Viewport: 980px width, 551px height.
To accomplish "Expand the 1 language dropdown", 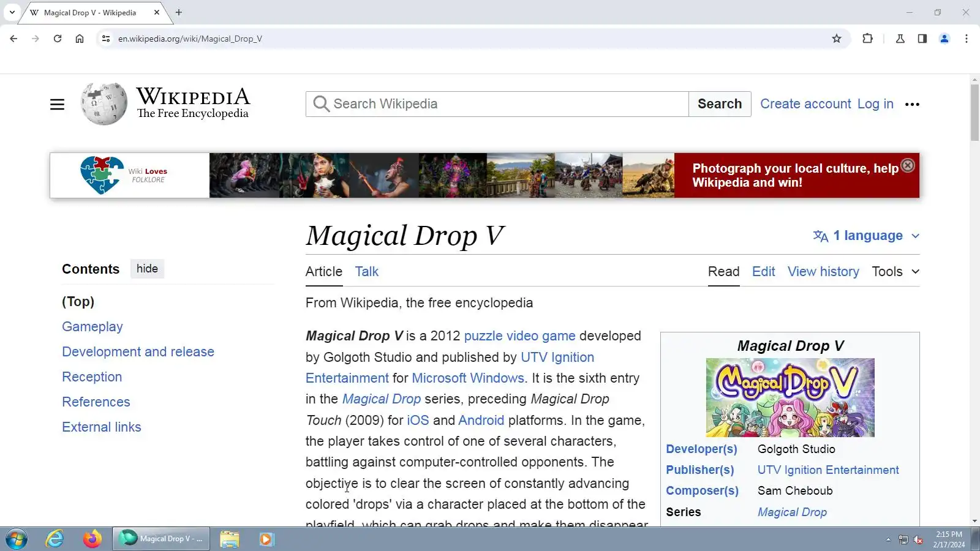I will click(x=867, y=236).
